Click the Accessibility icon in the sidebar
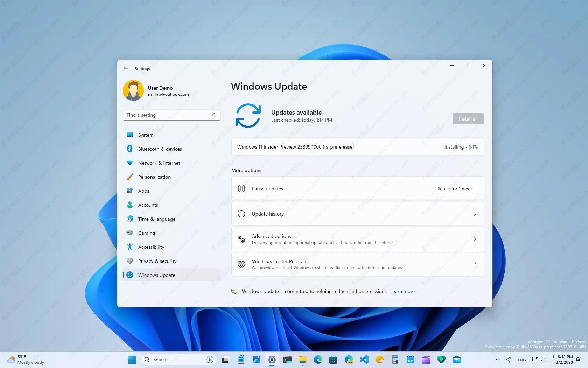 coord(130,247)
